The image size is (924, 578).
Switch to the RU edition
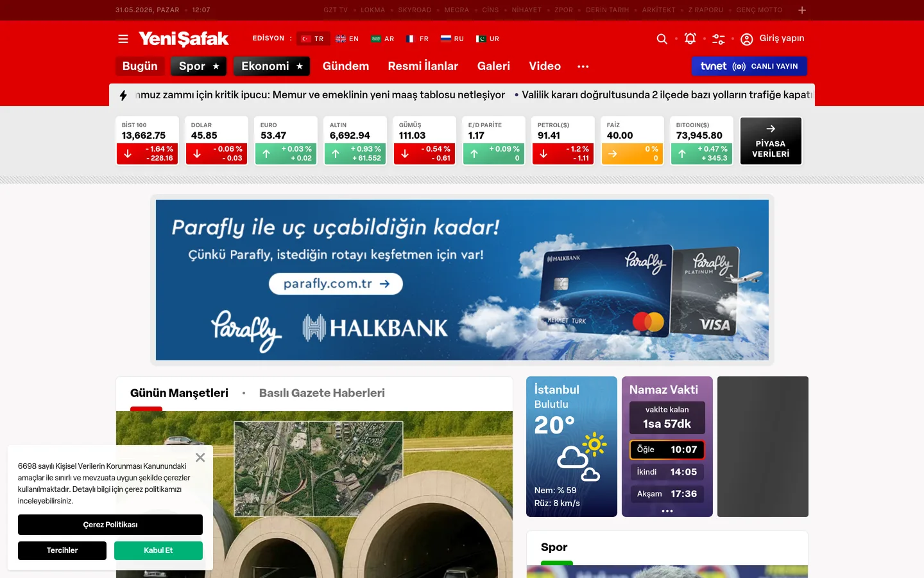tap(452, 39)
